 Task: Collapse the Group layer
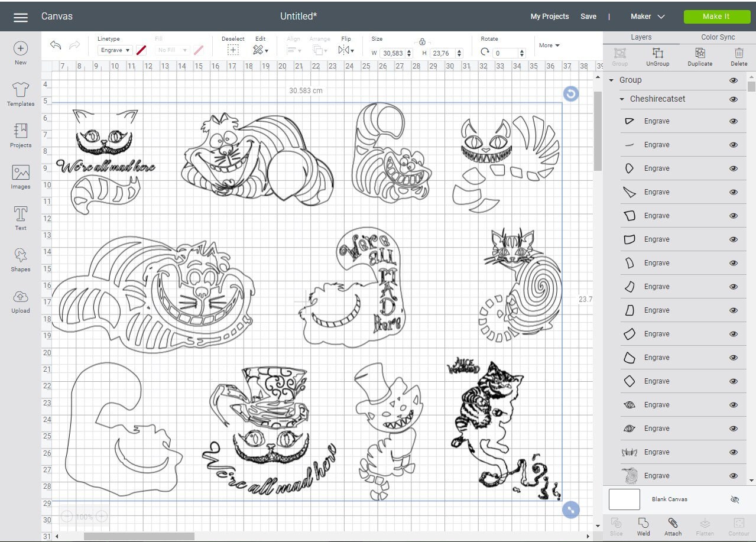[612, 80]
